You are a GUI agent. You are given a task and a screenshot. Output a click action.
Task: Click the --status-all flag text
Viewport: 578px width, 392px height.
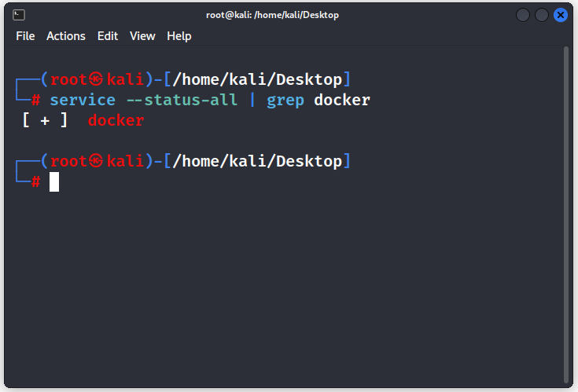point(182,100)
